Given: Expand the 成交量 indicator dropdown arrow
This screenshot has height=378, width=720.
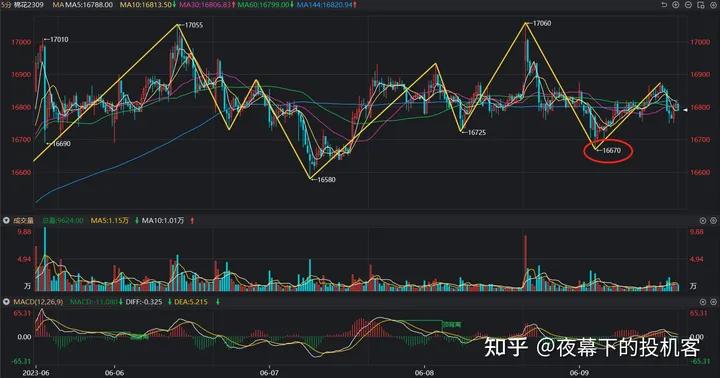Looking at the screenshot, I should [6, 220].
